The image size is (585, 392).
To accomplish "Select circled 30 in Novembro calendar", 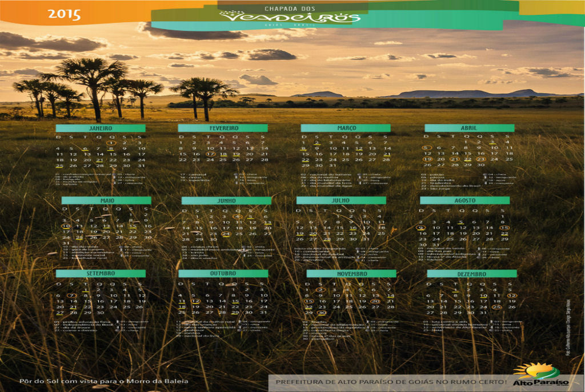I will tap(322, 313).
